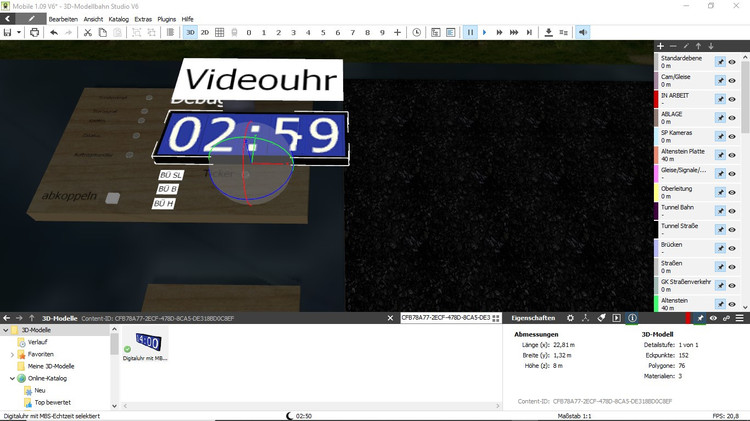Screen dimensions: 750x421
Task: Add a new layer with plus icon
Action: tap(661, 46)
